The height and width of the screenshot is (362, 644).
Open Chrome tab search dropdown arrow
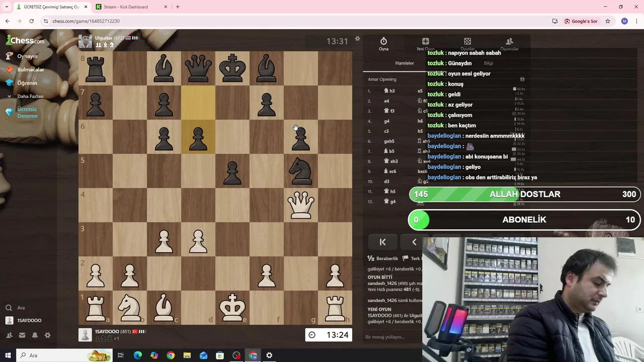coord(7,7)
